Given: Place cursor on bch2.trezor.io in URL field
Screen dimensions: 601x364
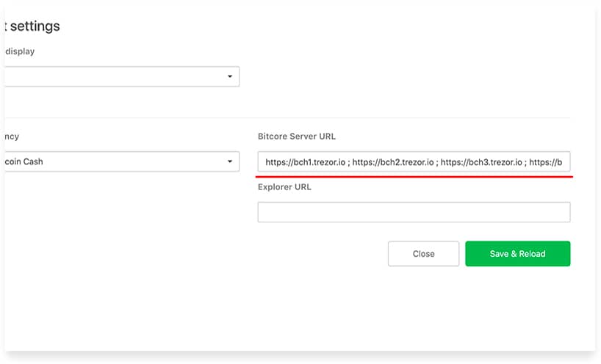Looking at the screenshot, I should pos(407,162).
